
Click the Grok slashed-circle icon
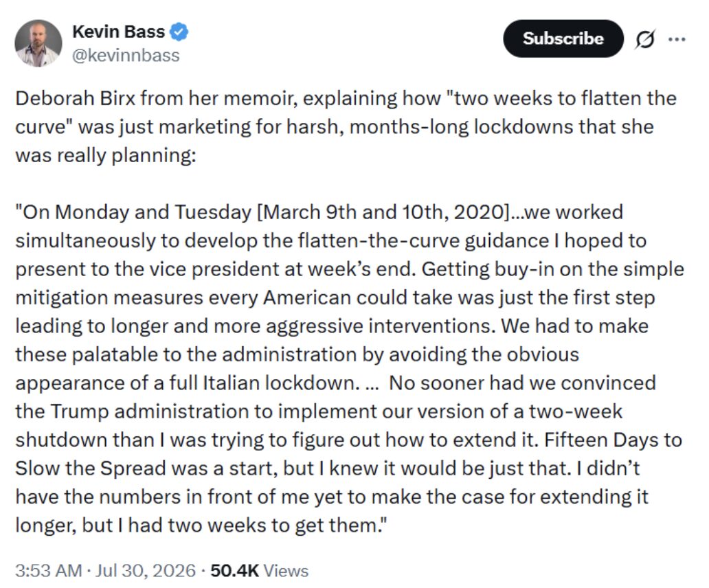click(644, 39)
